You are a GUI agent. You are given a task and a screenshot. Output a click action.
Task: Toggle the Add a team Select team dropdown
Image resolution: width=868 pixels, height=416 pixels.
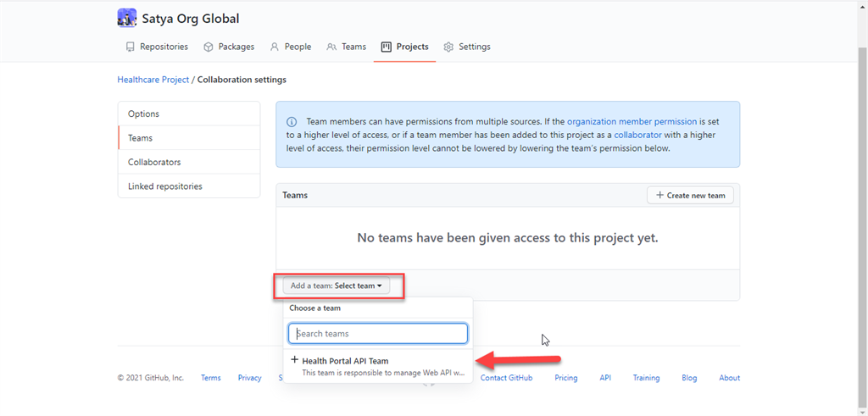click(337, 286)
